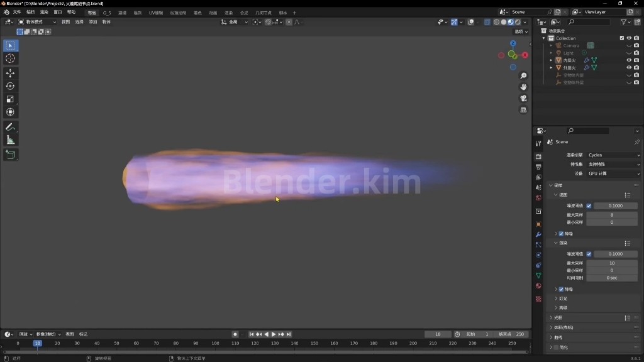Hide the 内层火 object with eye icon

click(x=629, y=60)
